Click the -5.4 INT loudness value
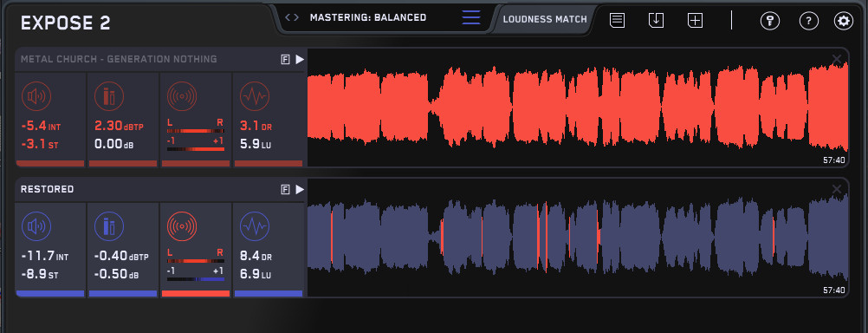Image resolution: width=868 pixels, height=333 pixels. click(x=41, y=127)
